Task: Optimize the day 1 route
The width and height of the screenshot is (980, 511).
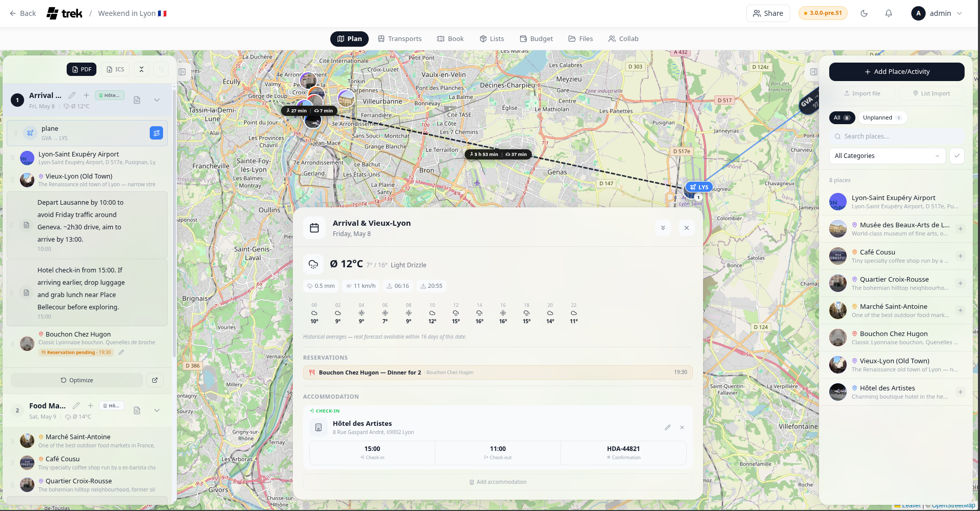Action: pyautogui.click(x=77, y=380)
